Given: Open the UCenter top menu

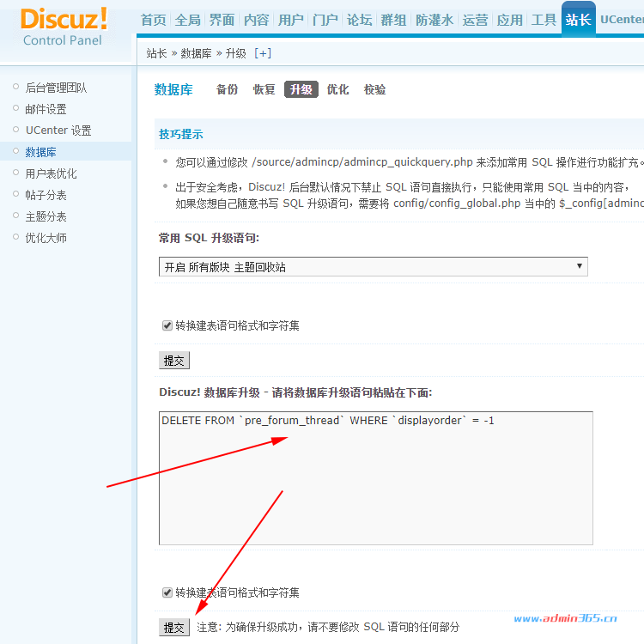Looking at the screenshot, I should [622, 20].
